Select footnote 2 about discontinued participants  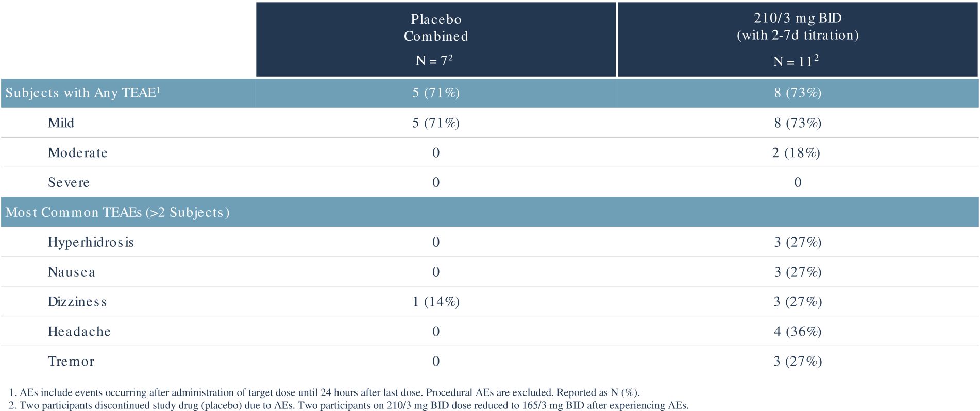pos(349,405)
